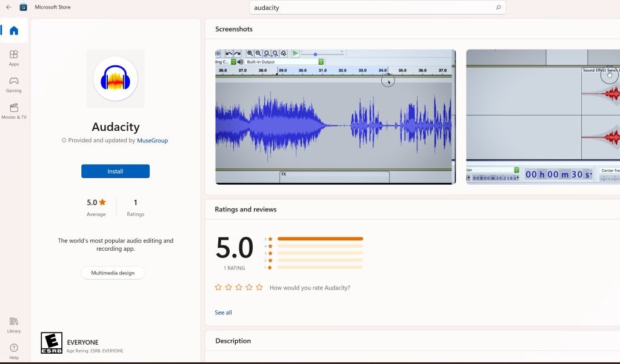Give Audacity a five-star rating
This screenshot has width=620, height=364.
coord(259,287)
